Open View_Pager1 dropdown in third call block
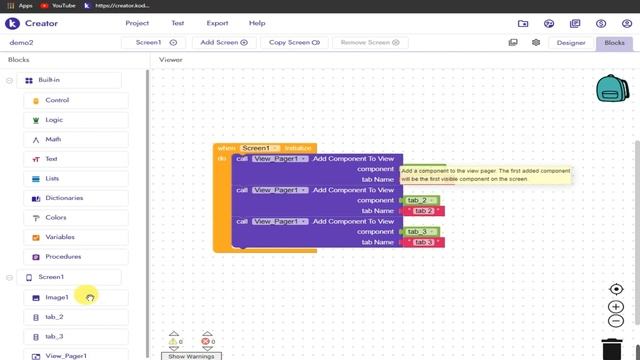Screen dimensions: 640x360 (280, 221)
